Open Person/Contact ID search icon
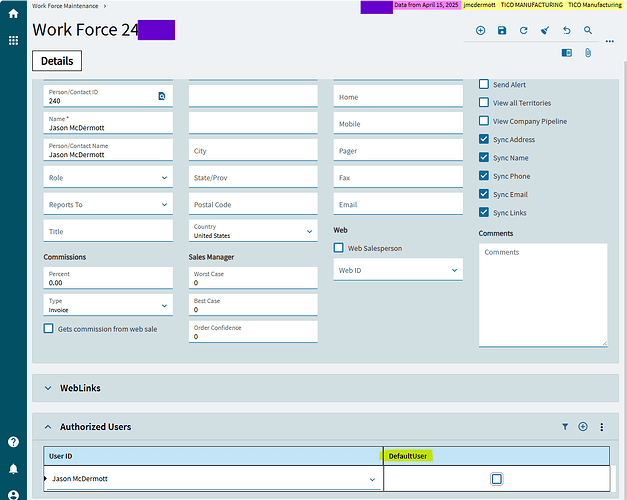 [162, 96]
